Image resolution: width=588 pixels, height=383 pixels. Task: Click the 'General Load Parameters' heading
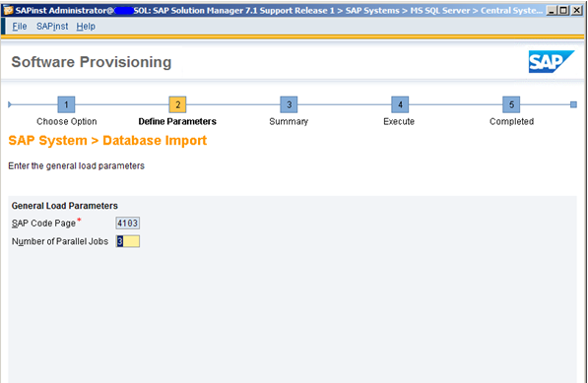(64, 206)
